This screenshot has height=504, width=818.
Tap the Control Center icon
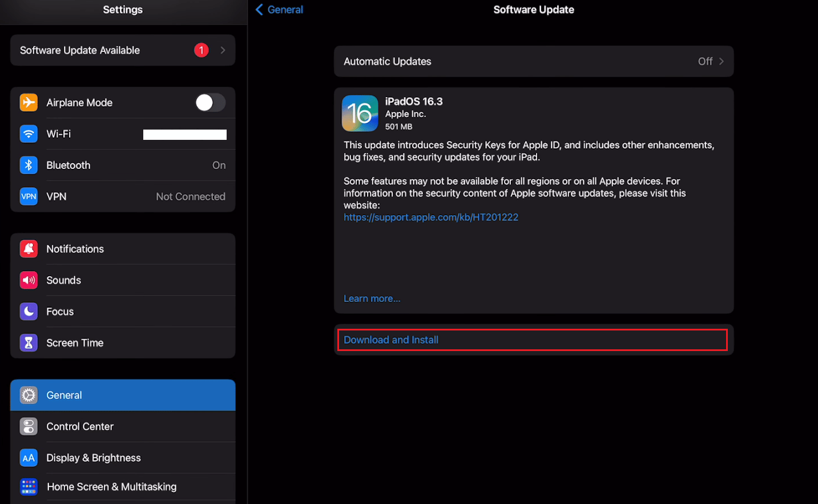tap(29, 426)
